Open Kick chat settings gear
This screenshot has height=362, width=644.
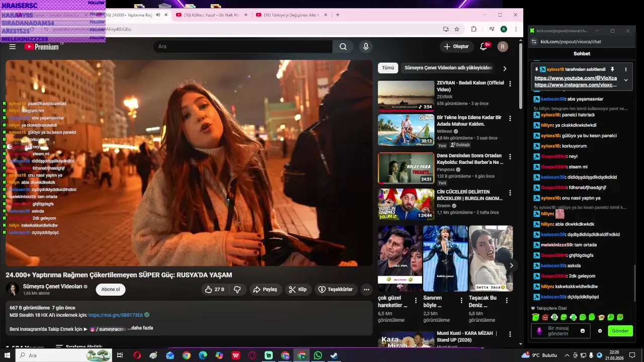[600, 331]
